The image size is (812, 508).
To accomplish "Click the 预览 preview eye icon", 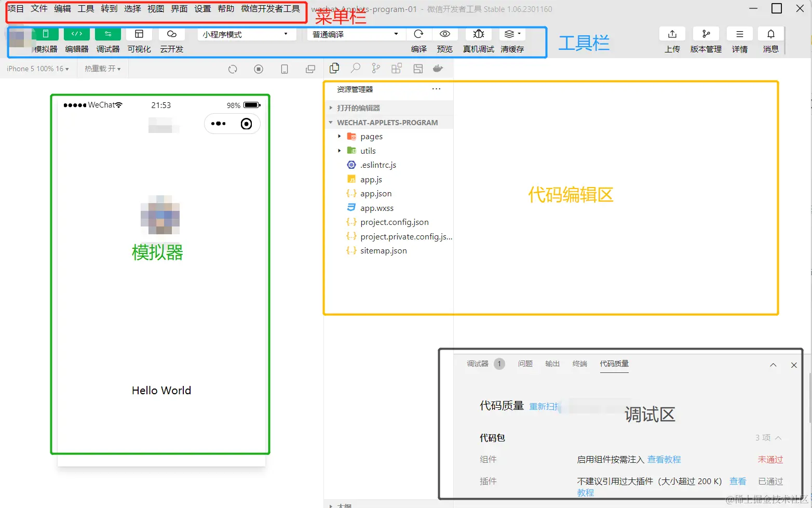I will click(x=445, y=34).
